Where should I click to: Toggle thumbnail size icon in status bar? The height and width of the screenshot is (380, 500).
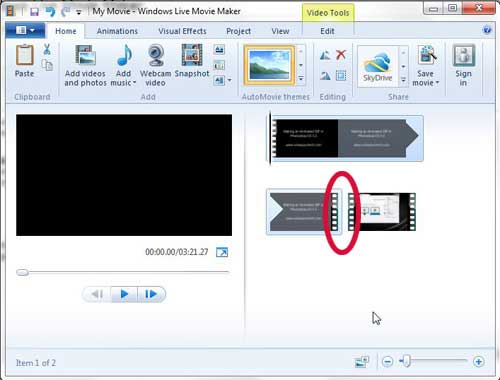pyautogui.click(x=362, y=362)
